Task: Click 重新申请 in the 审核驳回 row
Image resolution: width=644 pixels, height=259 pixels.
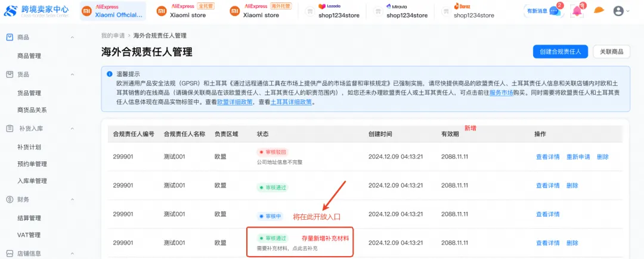Action: 578,157
